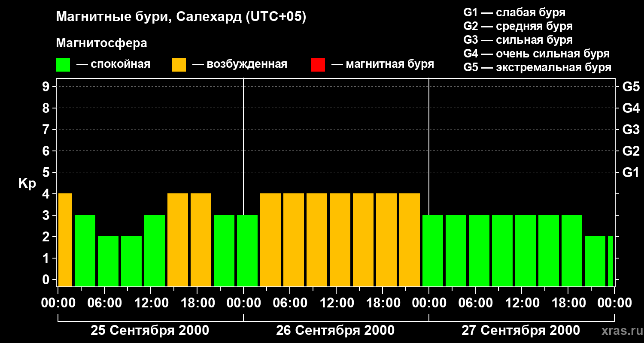Viewport: 644px width, 343px height.
Task: Click the orange bar covering 12:00 on 26 September
Action: coord(340,240)
